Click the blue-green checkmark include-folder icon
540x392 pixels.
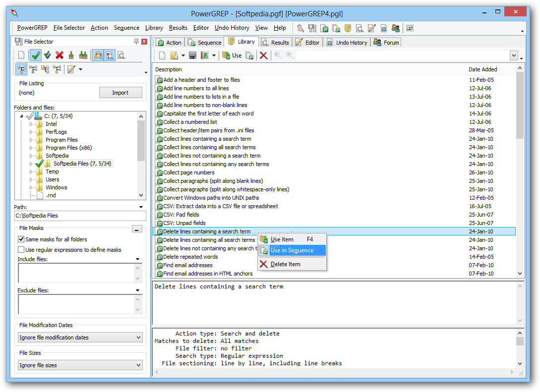48,55
